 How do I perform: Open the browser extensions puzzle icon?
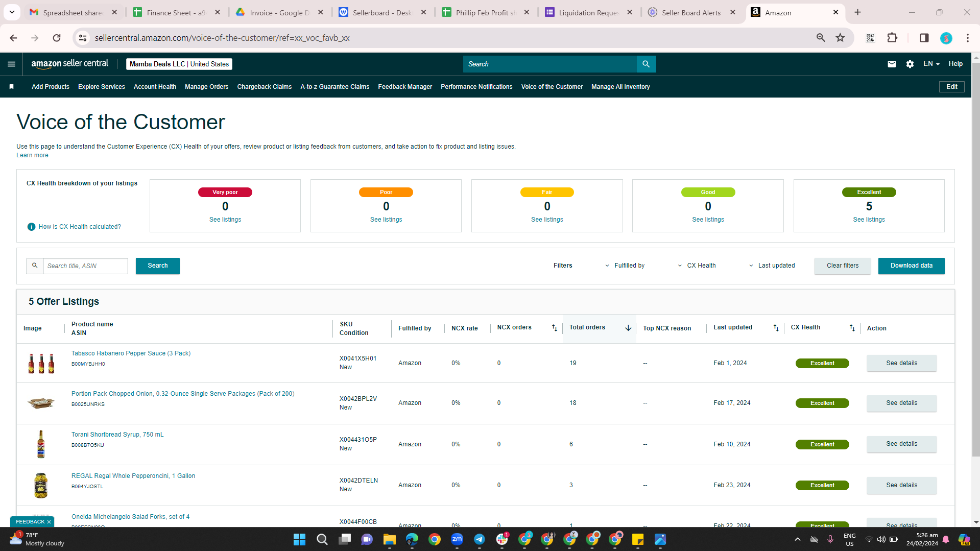[892, 38]
